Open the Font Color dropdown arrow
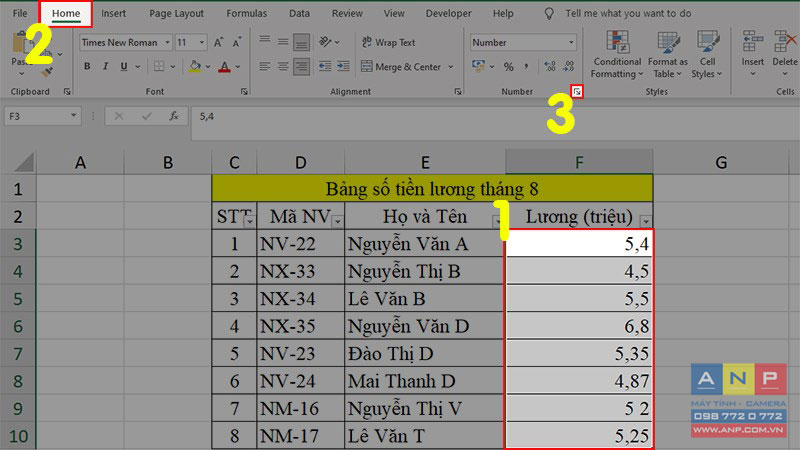This screenshot has width=800, height=450. coord(238,66)
